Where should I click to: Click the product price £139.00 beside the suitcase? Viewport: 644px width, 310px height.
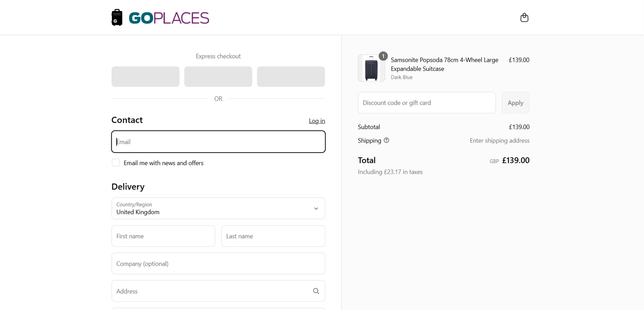pyautogui.click(x=519, y=60)
